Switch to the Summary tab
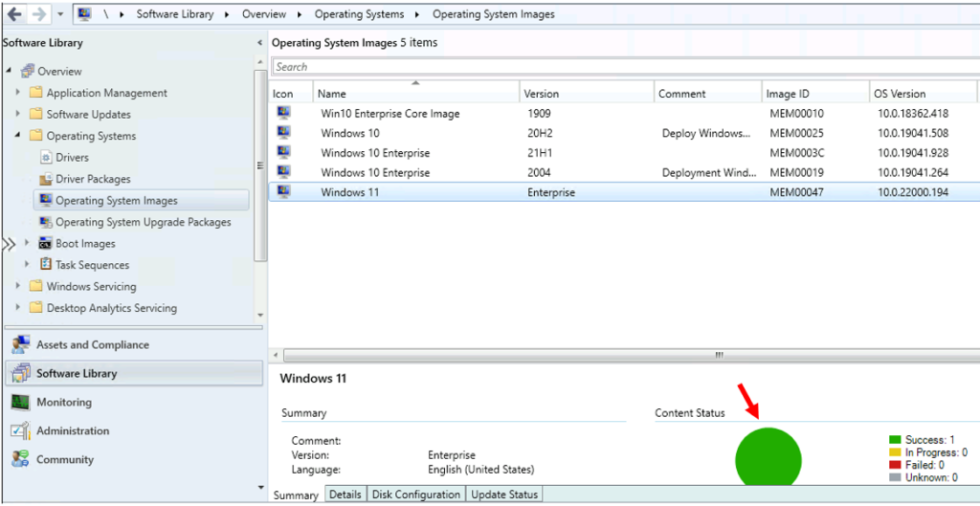The image size is (980, 506). (296, 495)
